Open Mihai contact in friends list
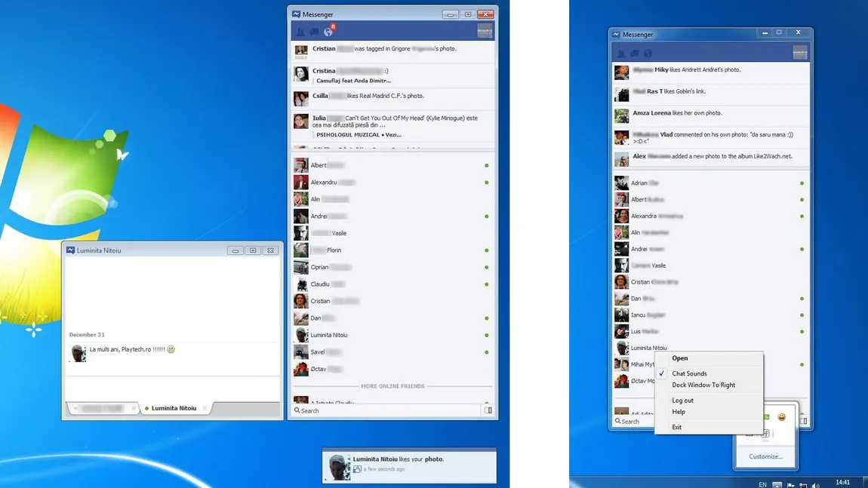 point(634,364)
